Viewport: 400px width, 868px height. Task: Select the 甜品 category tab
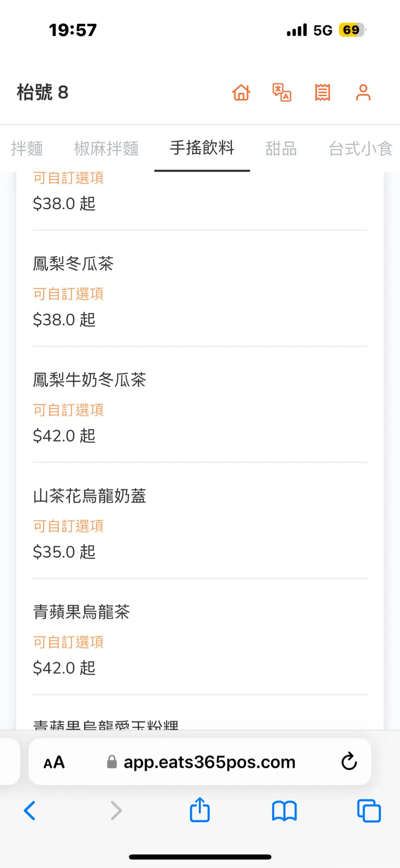[281, 149]
